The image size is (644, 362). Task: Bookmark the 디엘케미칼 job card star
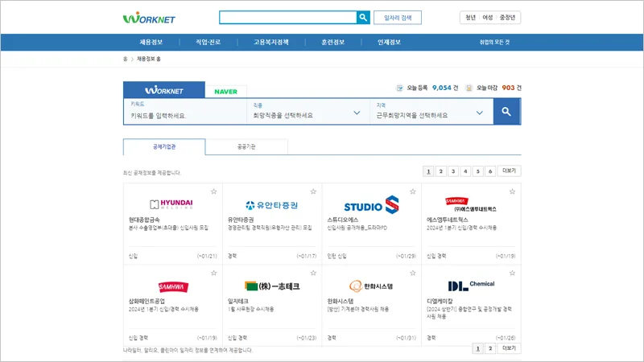pos(512,273)
